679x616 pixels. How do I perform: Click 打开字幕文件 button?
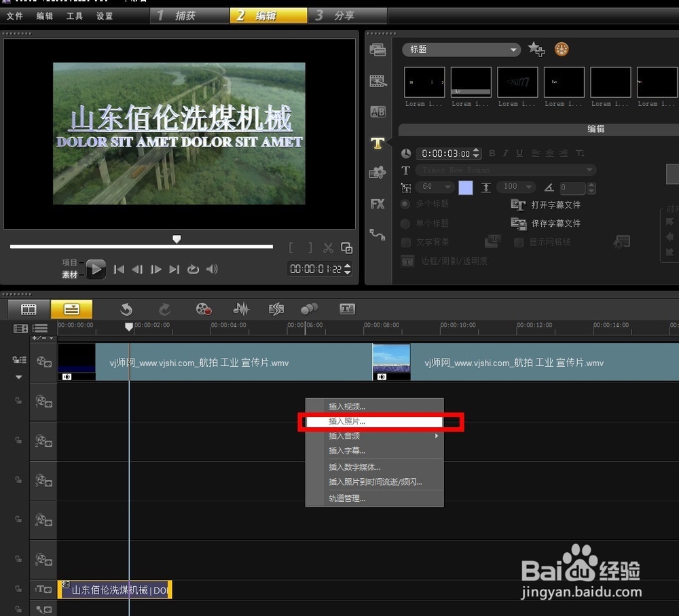(546, 205)
